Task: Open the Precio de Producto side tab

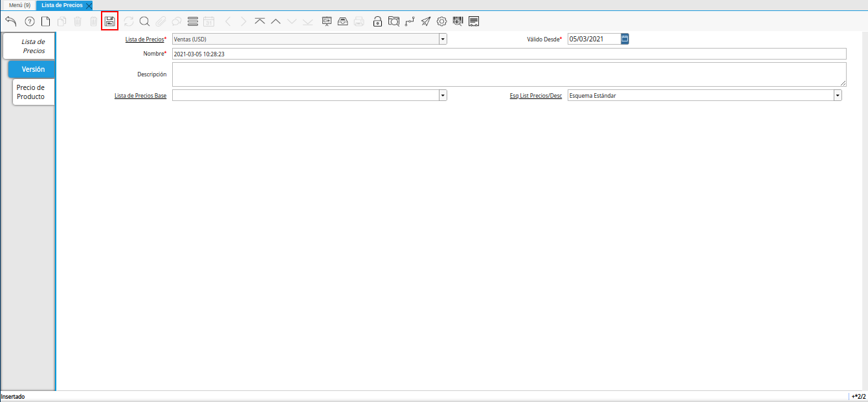Action: click(x=34, y=92)
